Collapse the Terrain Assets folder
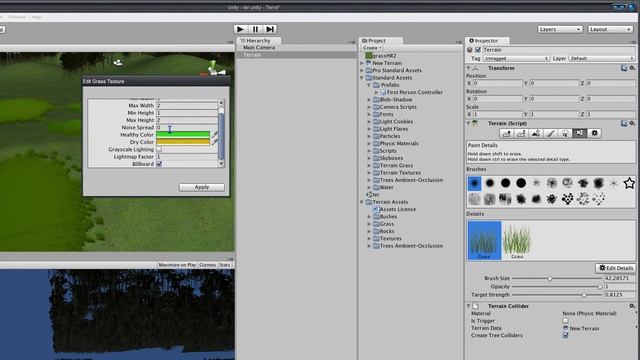The width and height of the screenshot is (640, 360). 362,202
